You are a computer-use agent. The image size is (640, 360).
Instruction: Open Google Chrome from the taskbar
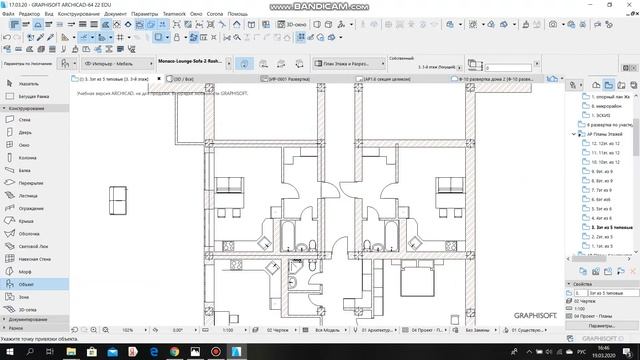coord(174,351)
